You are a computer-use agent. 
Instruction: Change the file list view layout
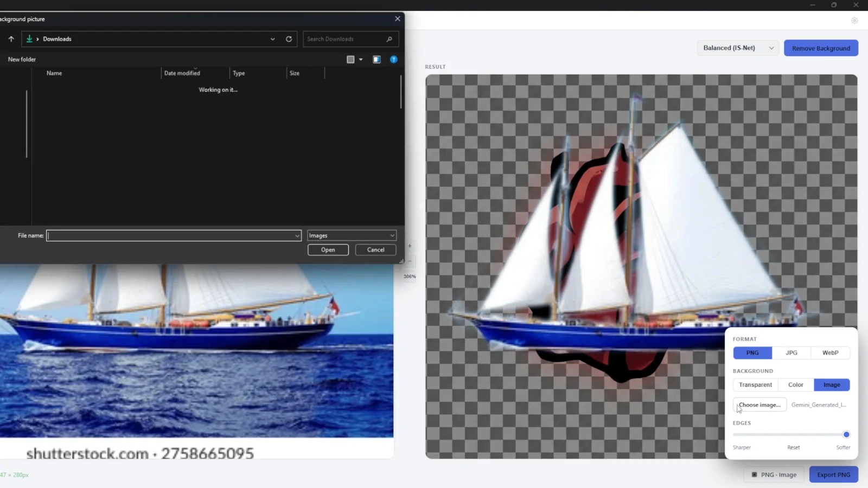350,60
